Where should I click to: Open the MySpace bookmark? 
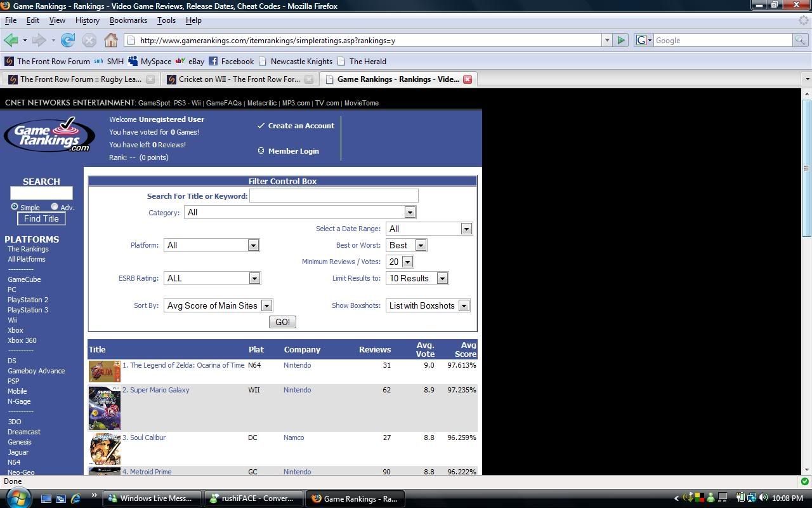(x=150, y=62)
